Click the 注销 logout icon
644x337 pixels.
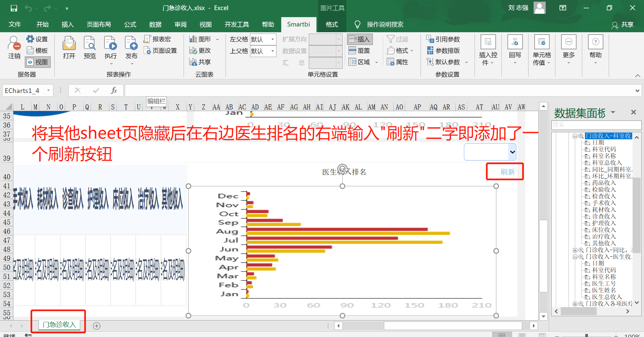coord(14,47)
